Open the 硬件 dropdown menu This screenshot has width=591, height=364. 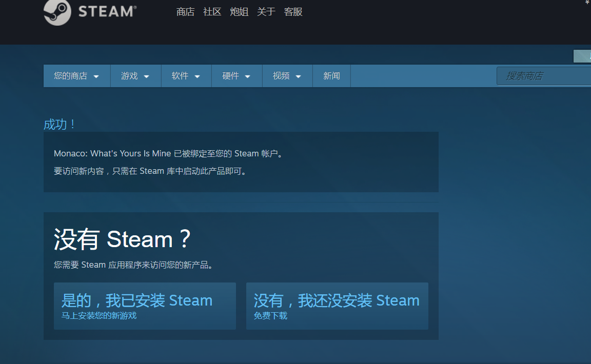point(236,76)
